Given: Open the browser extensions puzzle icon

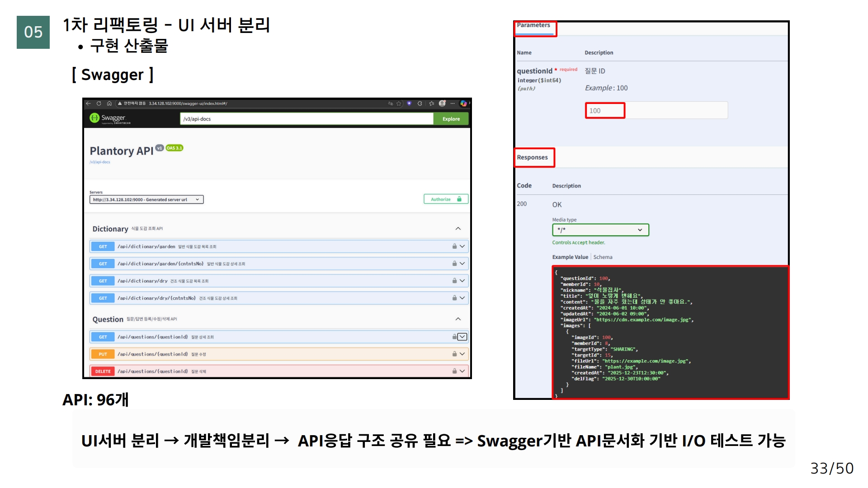Looking at the screenshot, I should click(420, 103).
